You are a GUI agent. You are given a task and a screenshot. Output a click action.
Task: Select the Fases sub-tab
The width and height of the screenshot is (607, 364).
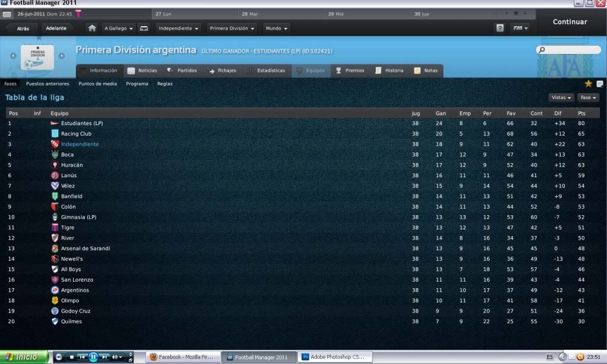(11, 84)
